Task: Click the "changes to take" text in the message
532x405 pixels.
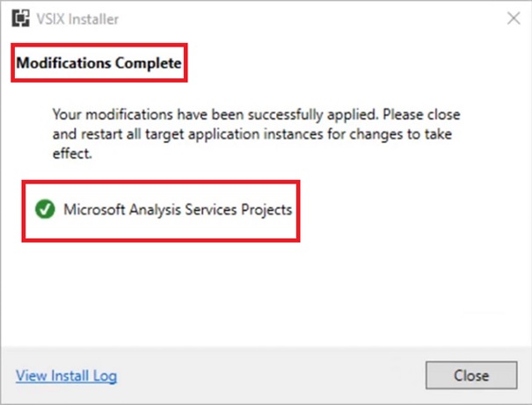Action: (x=401, y=134)
